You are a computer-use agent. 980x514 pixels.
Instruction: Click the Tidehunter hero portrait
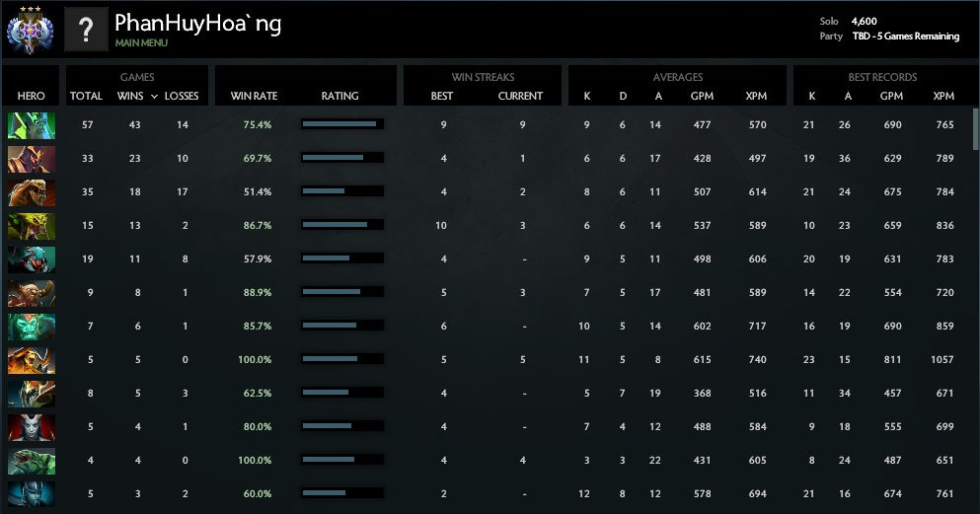coord(31,461)
